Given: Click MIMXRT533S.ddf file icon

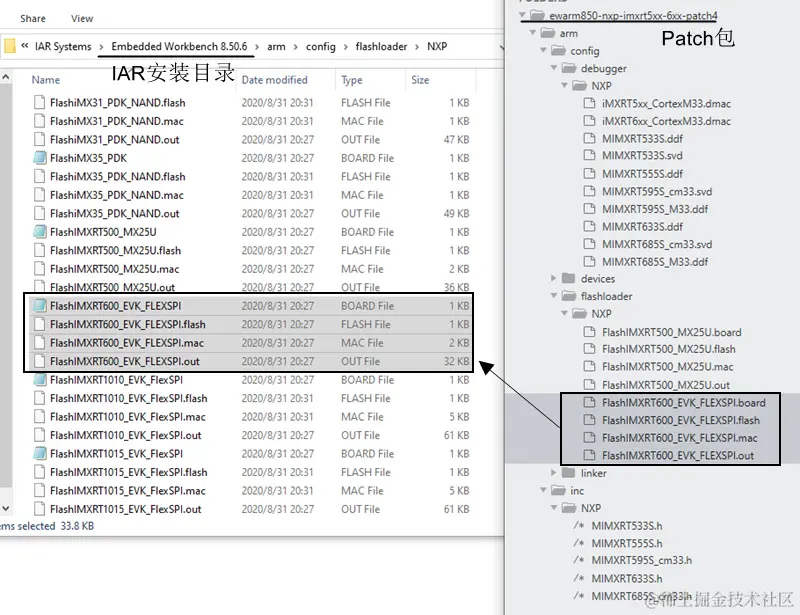Looking at the screenshot, I should point(589,138).
